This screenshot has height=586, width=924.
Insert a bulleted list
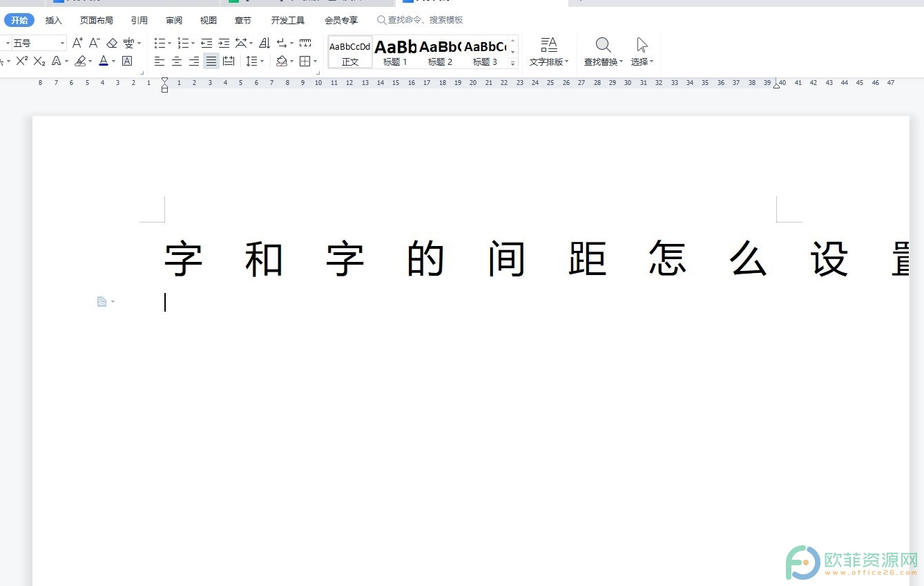(160, 43)
